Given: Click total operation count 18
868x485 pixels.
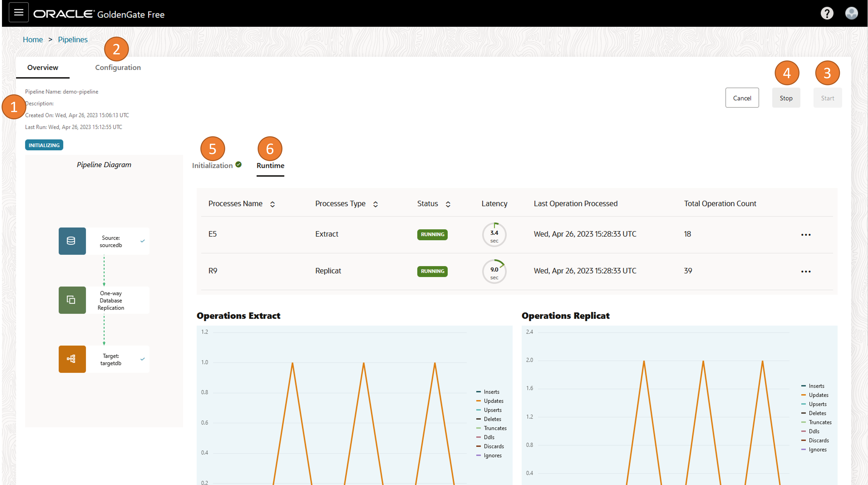Looking at the screenshot, I should point(687,234).
